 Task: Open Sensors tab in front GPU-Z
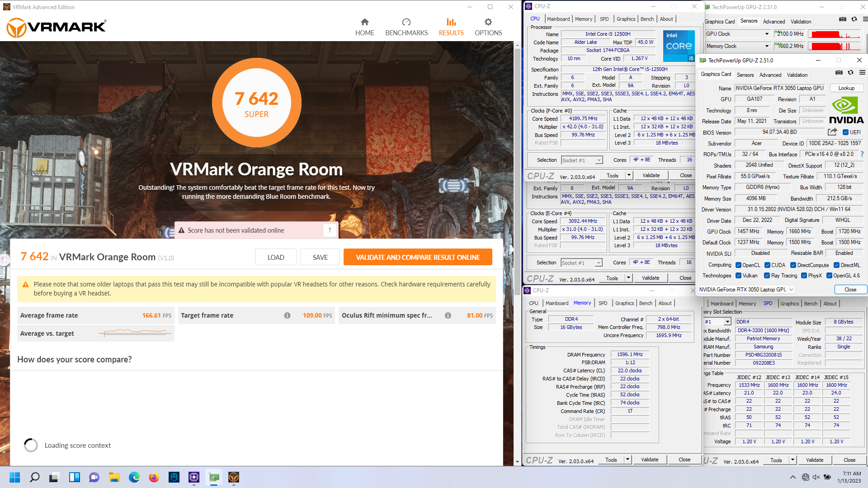click(745, 75)
